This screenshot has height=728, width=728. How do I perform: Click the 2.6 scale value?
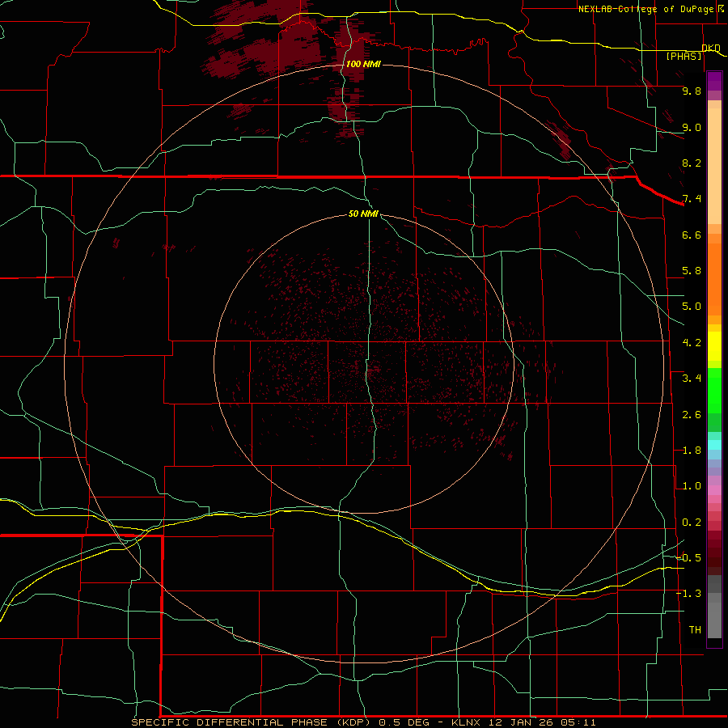click(692, 415)
